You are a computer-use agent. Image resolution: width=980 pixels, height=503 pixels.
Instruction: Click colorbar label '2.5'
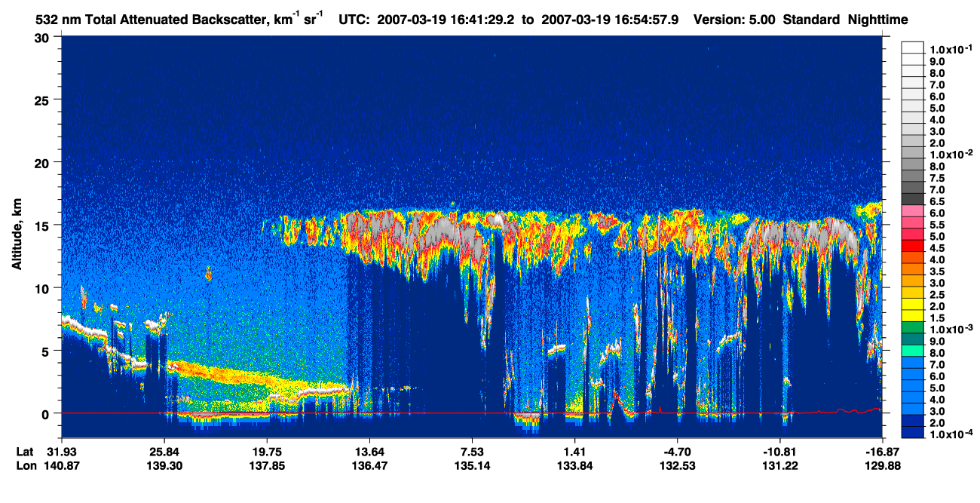point(937,294)
